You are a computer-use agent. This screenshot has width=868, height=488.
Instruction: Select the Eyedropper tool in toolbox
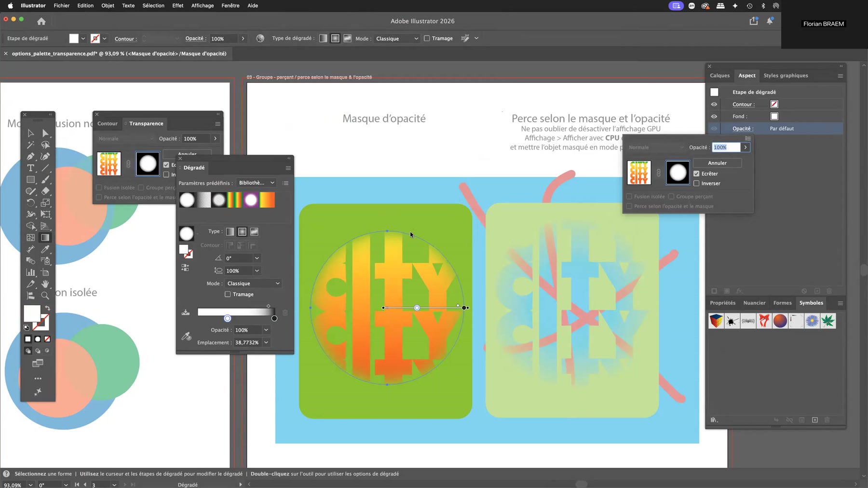click(x=45, y=249)
